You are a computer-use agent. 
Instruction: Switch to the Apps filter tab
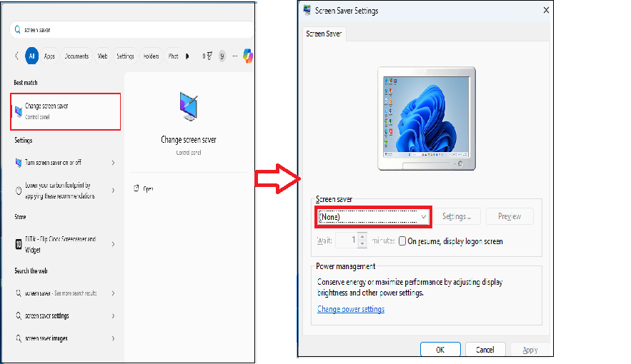49,56
